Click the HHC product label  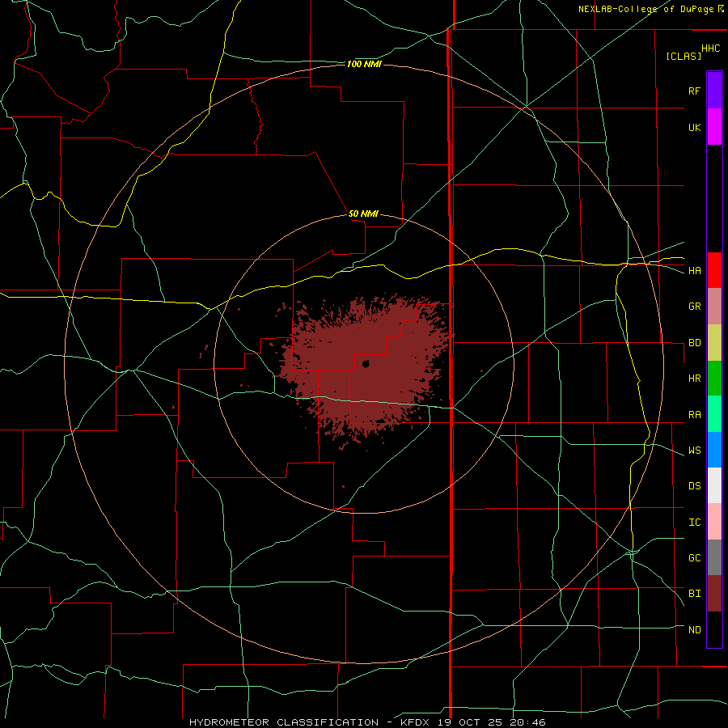pyautogui.click(x=711, y=49)
